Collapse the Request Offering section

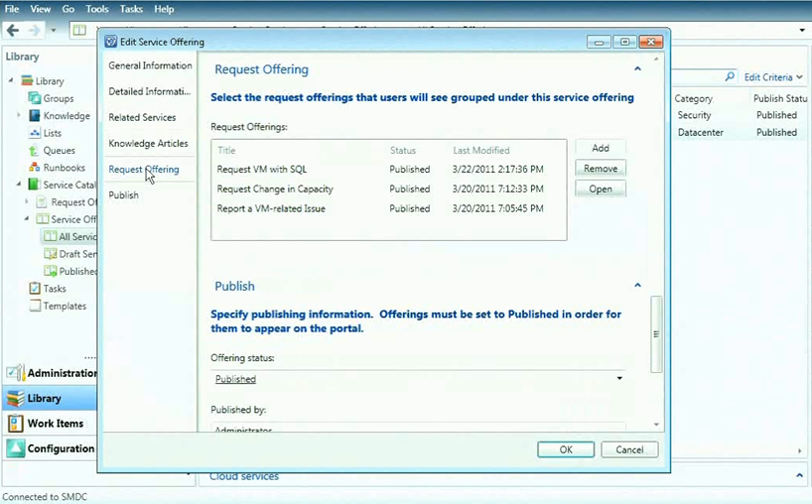[x=637, y=69]
